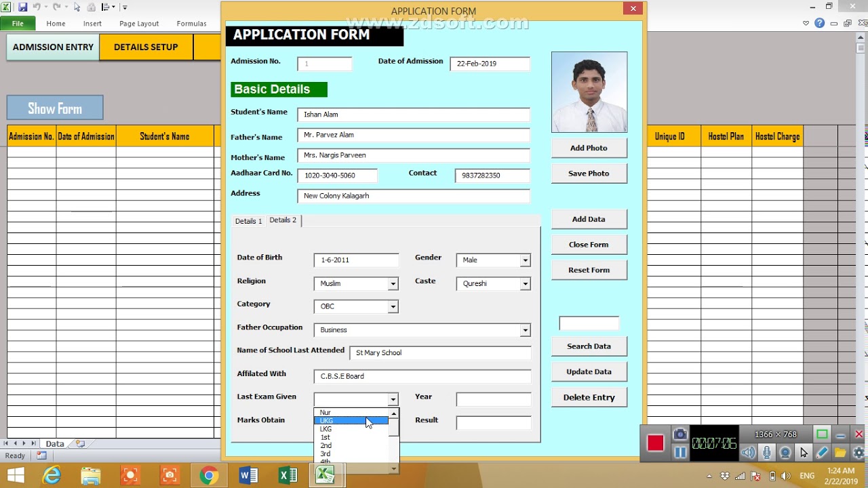Screen dimensions: 868x488
Task: Pause the screen recording
Action: pos(680,452)
